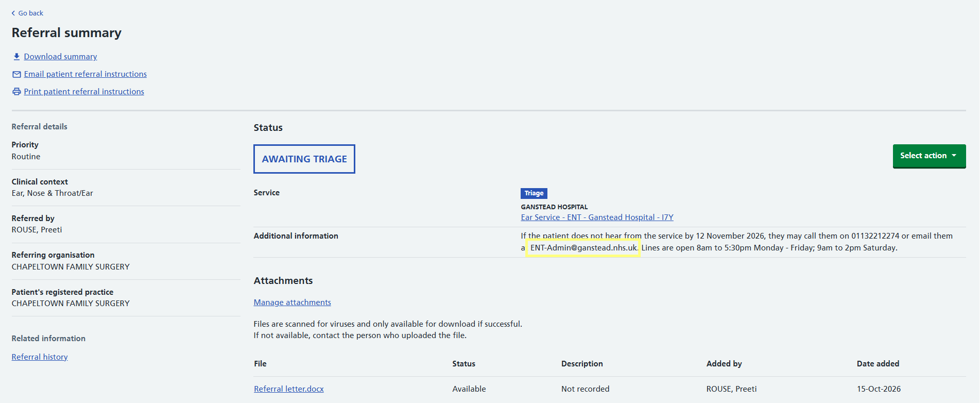
Task: Click ROUSE, Preeti under Referred by
Action: click(x=37, y=230)
